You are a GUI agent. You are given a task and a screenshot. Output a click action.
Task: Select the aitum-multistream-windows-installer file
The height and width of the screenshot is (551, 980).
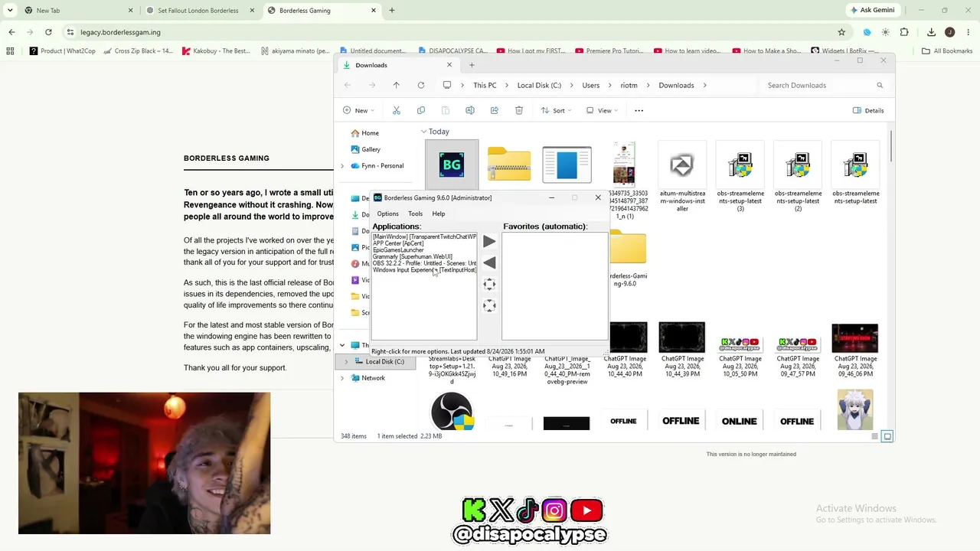pyautogui.click(x=682, y=176)
